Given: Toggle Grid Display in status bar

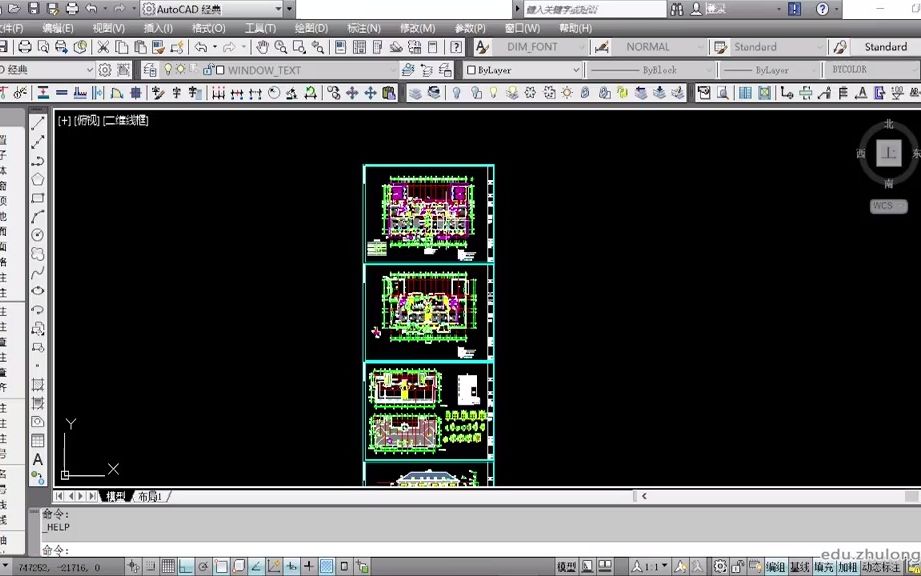Looking at the screenshot, I should coord(168,567).
